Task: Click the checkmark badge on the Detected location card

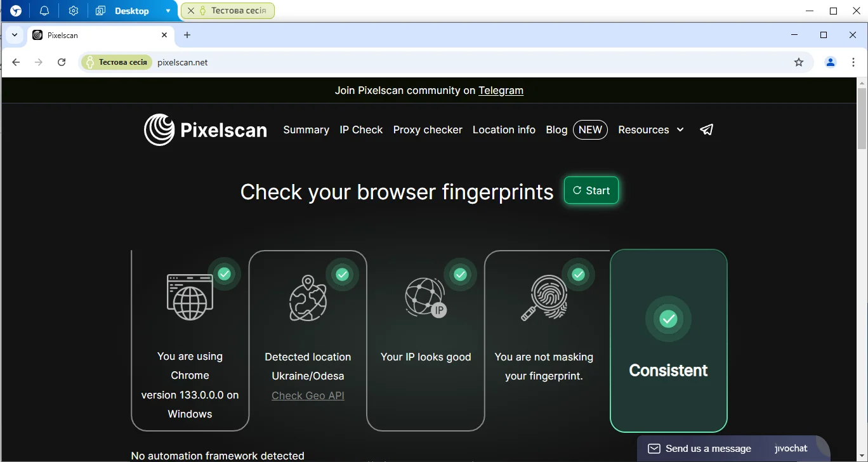Action: point(342,274)
